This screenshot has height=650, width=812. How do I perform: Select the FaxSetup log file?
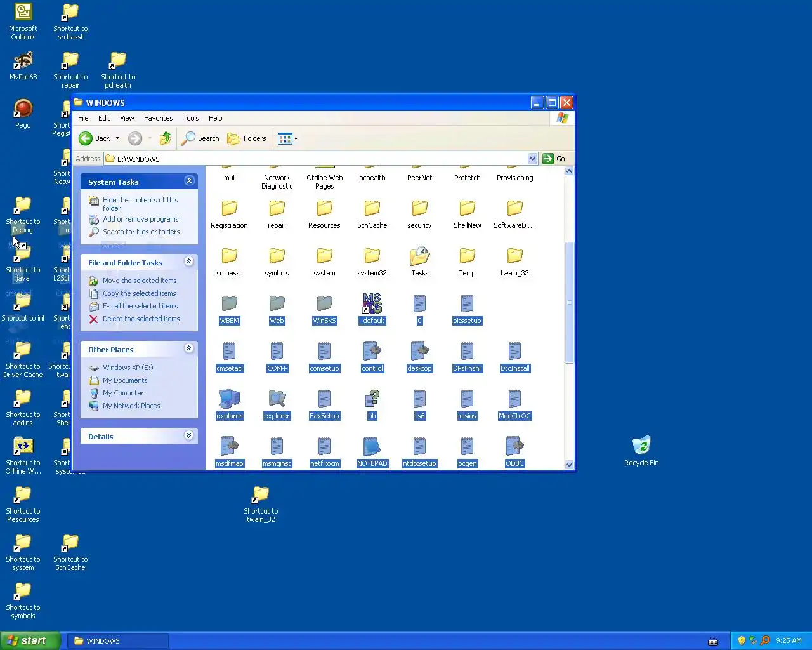tap(324, 405)
